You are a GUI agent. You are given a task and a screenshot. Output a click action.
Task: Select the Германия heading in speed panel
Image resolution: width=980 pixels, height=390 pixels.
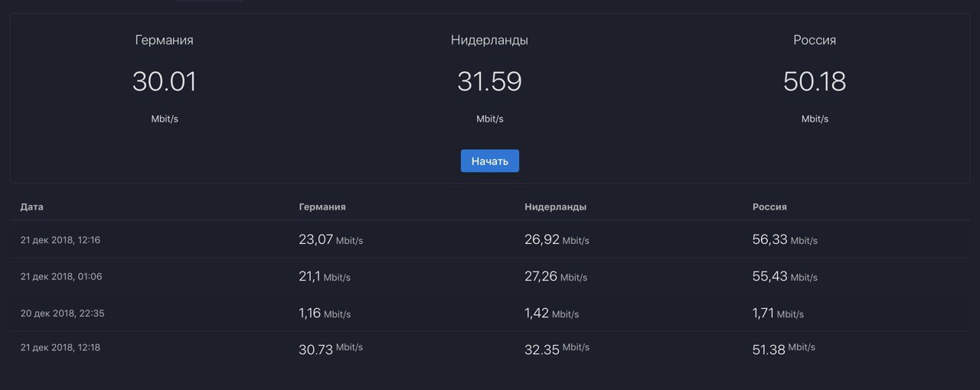[x=165, y=41]
